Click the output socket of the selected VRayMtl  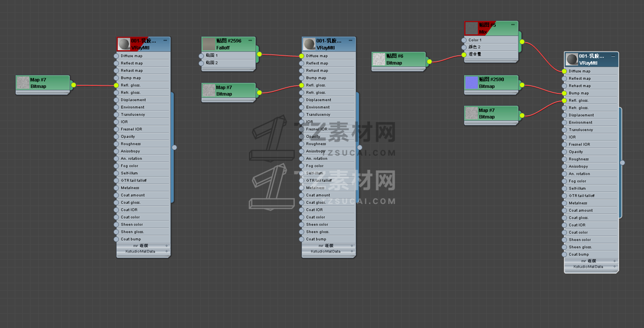[x=622, y=163]
